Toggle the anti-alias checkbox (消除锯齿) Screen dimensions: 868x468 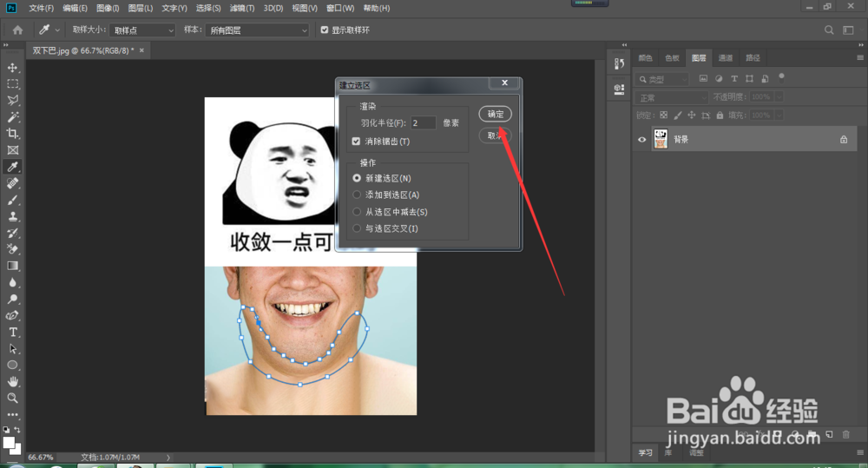(356, 142)
